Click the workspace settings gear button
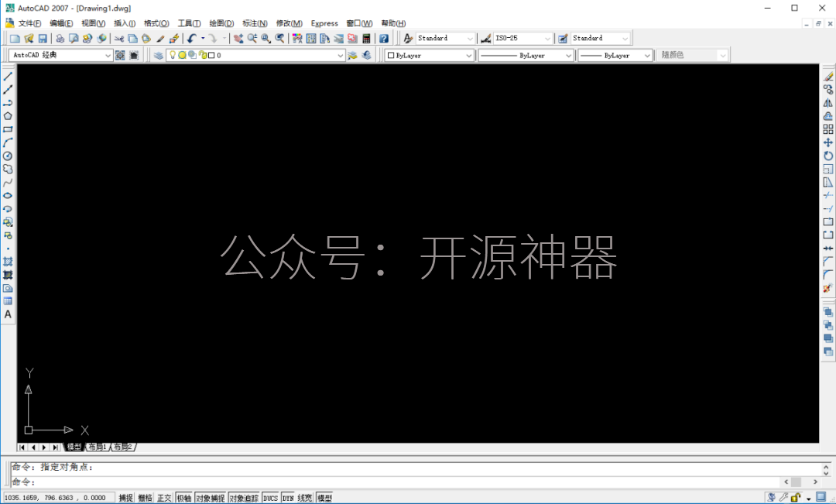The width and height of the screenshot is (836, 504). click(x=121, y=56)
